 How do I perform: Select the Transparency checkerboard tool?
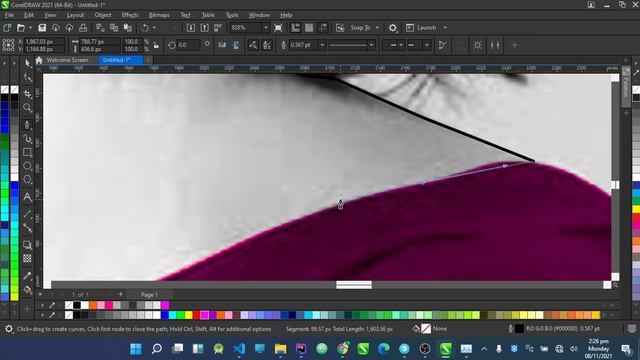click(27, 258)
